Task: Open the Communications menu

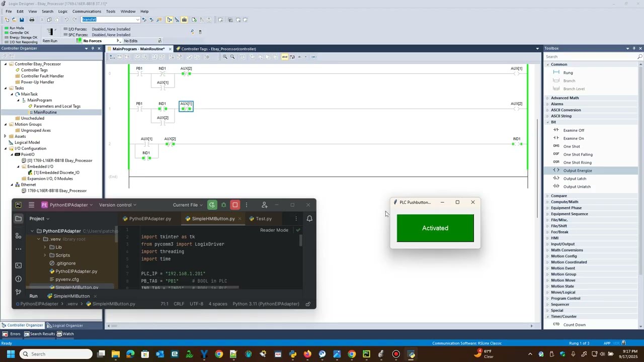Action: click(87, 11)
